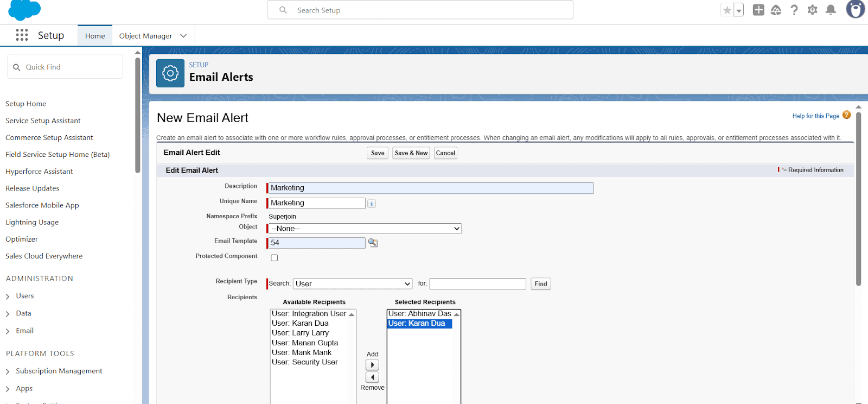Open the App Launcher grid icon

tap(22, 35)
